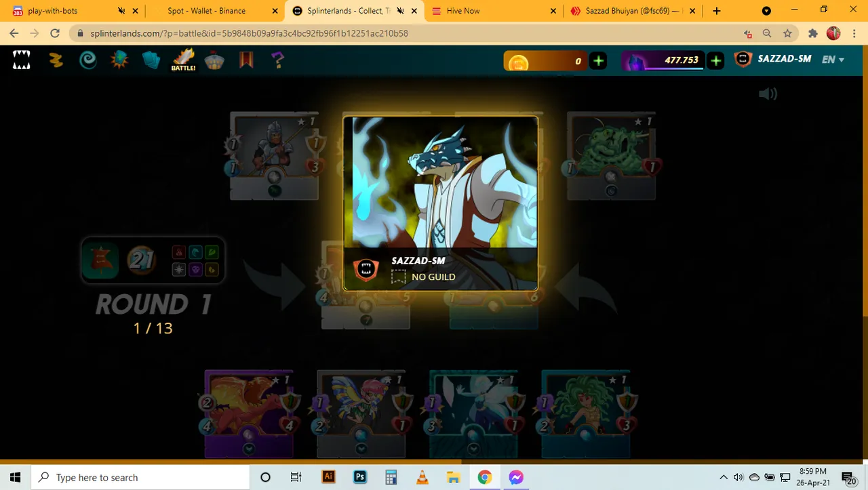
Task: Mute the Splinterlands tab audio icon
Action: (400, 11)
